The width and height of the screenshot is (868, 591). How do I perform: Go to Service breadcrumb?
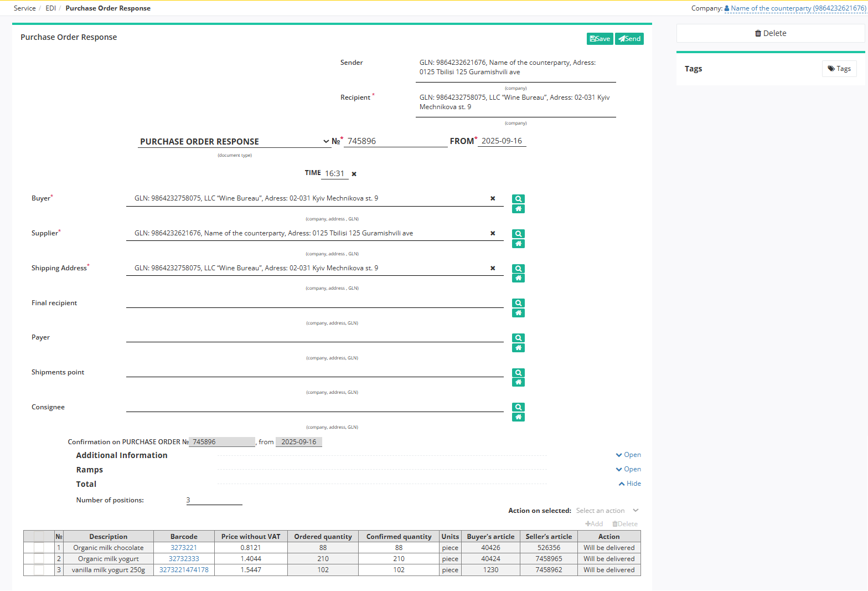click(25, 8)
